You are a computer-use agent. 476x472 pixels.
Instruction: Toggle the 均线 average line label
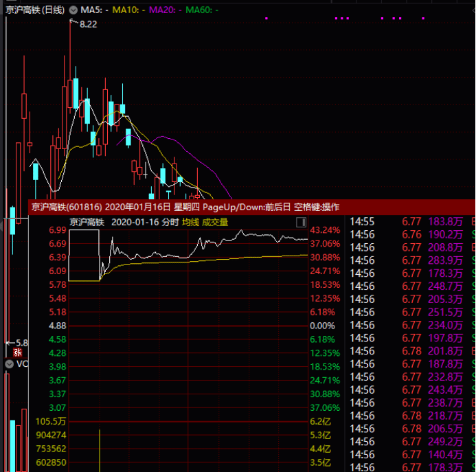(x=190, y=222)
